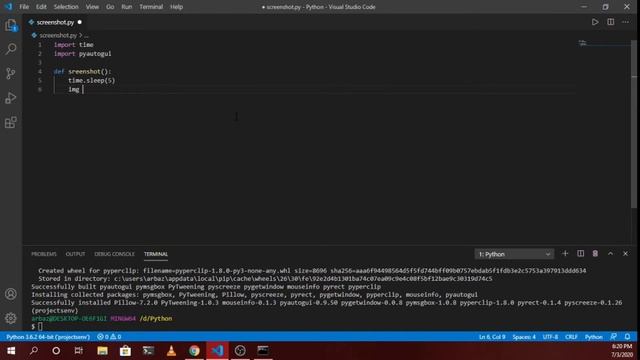Open the Help menu

point(176,7)
